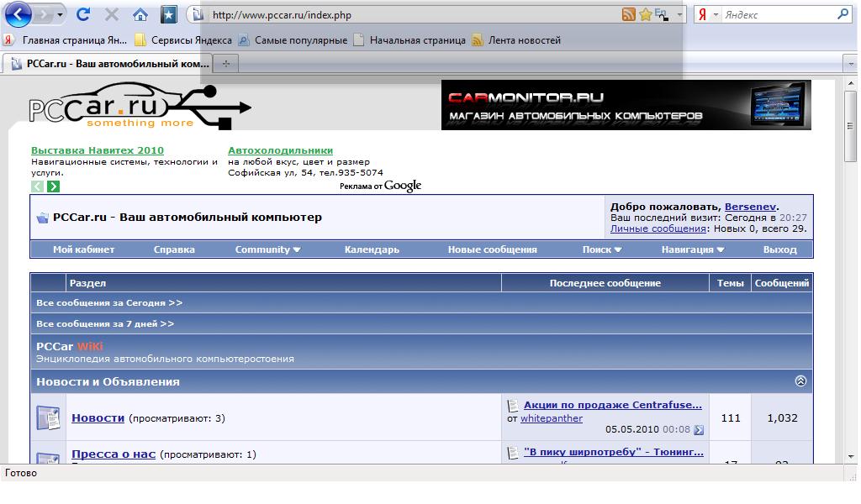This screenshot has height=504, width=861.
Task: Click the browser Back arrow button
Action: pos(18,14)
